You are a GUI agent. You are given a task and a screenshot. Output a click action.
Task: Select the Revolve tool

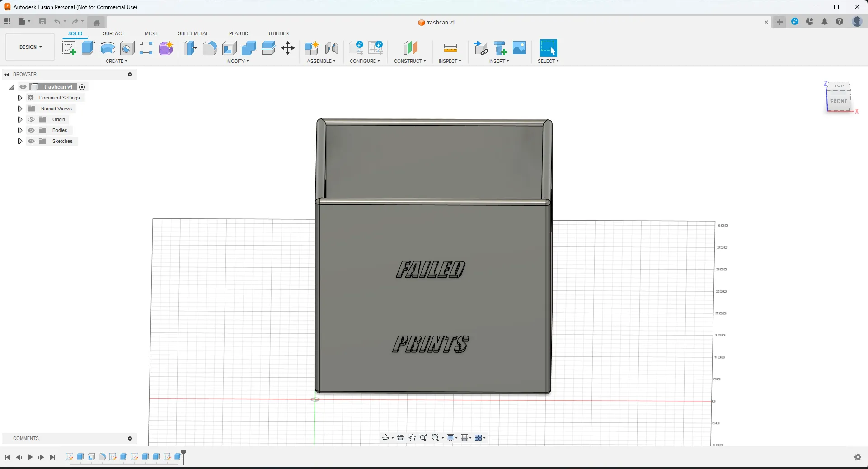coord(108,48)
